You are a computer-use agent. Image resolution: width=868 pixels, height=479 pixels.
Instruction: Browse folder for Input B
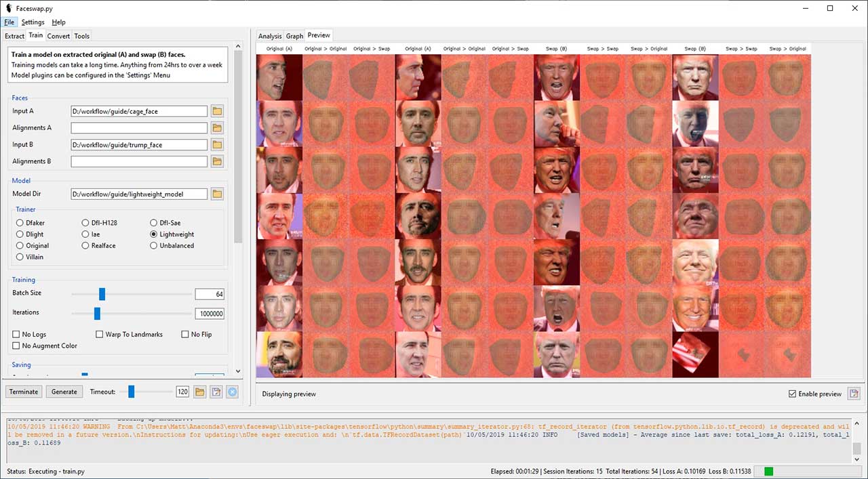pos(217,144)
